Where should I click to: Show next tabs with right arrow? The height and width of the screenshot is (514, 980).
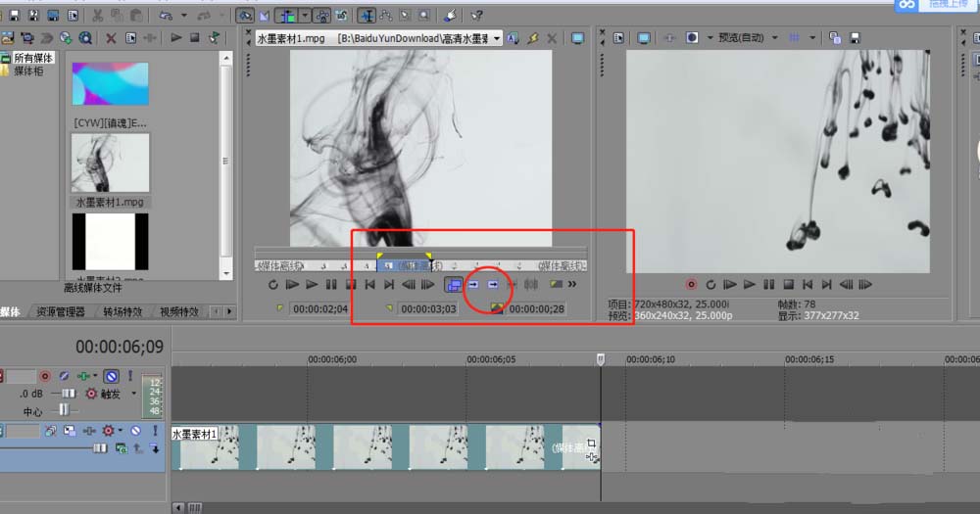click(229, 311)
